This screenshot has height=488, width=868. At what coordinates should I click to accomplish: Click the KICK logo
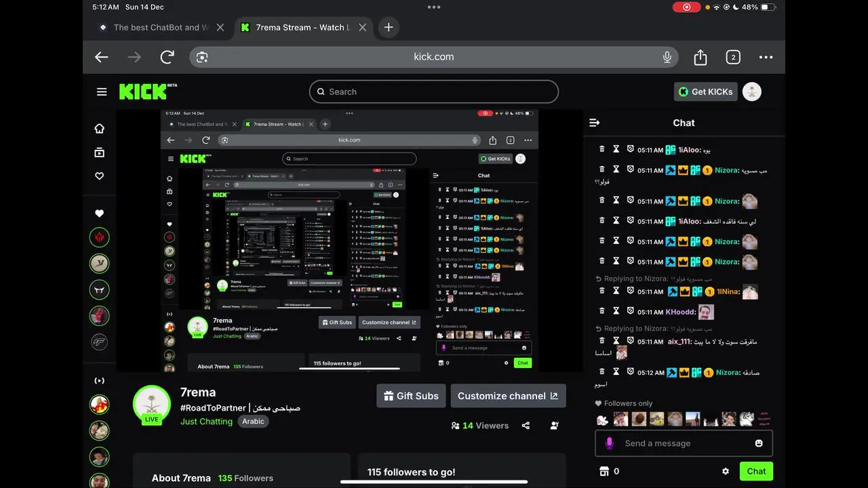[148, 91]
